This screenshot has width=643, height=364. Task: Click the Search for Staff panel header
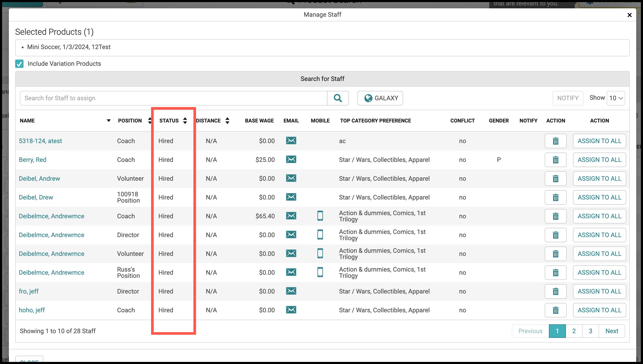[x=322, y=79]
